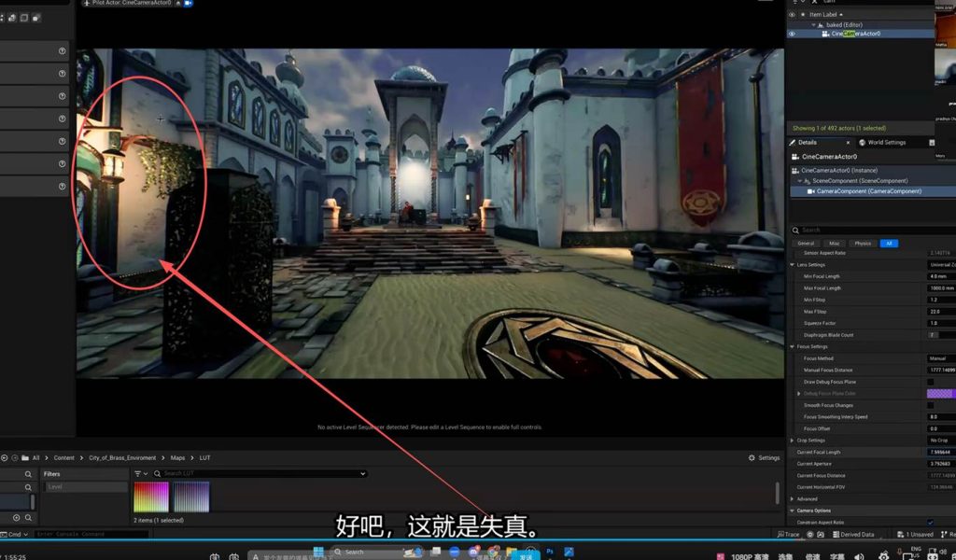The image size is (956, 560).
Task: Select the Physics filter tab
Action: point(862,244)
